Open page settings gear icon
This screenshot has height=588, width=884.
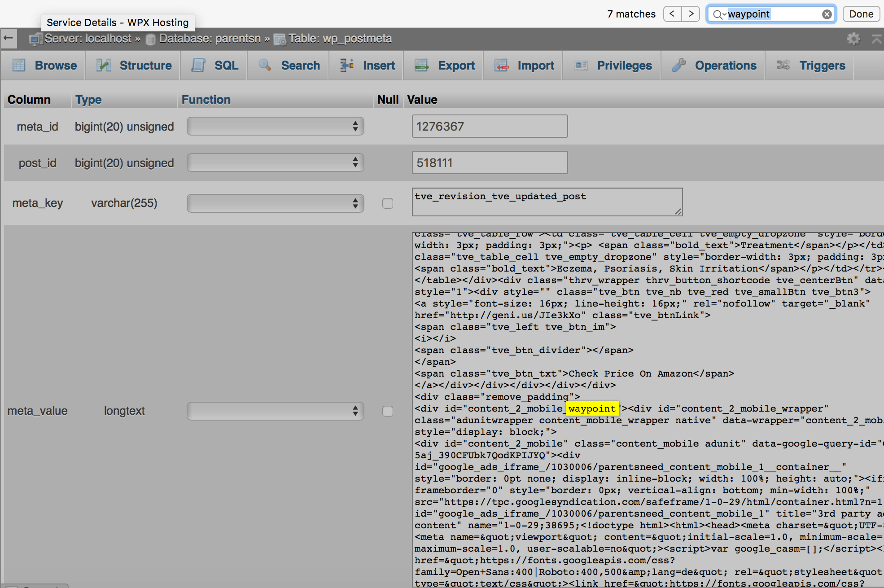coord(853,39)
